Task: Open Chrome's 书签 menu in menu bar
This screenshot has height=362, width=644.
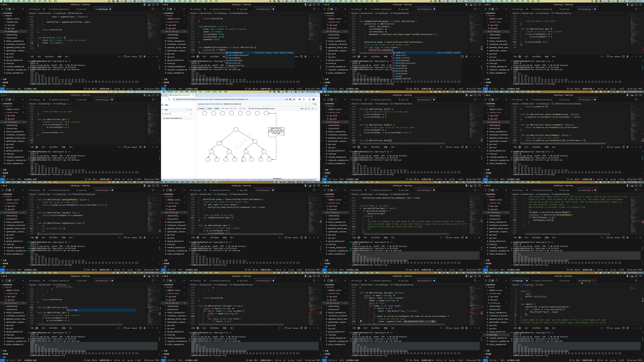Action: pos(200,92)
